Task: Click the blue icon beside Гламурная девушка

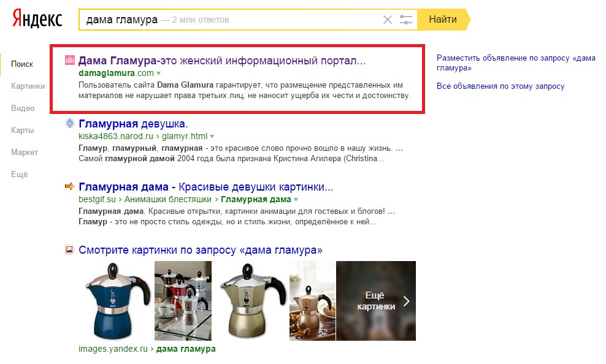Action: point(69,124)
